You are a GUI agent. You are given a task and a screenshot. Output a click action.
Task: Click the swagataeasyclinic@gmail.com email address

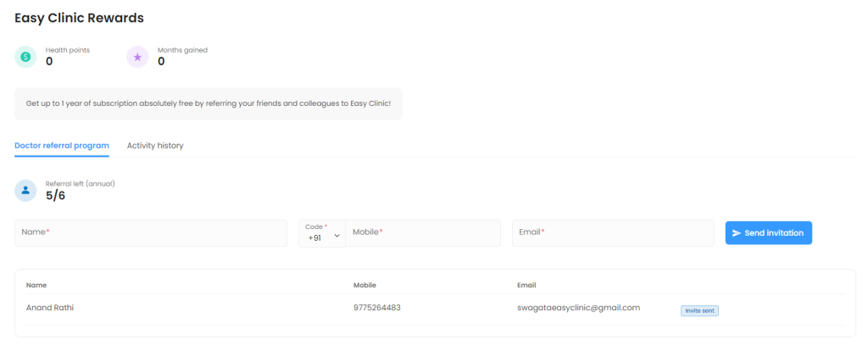578,308
